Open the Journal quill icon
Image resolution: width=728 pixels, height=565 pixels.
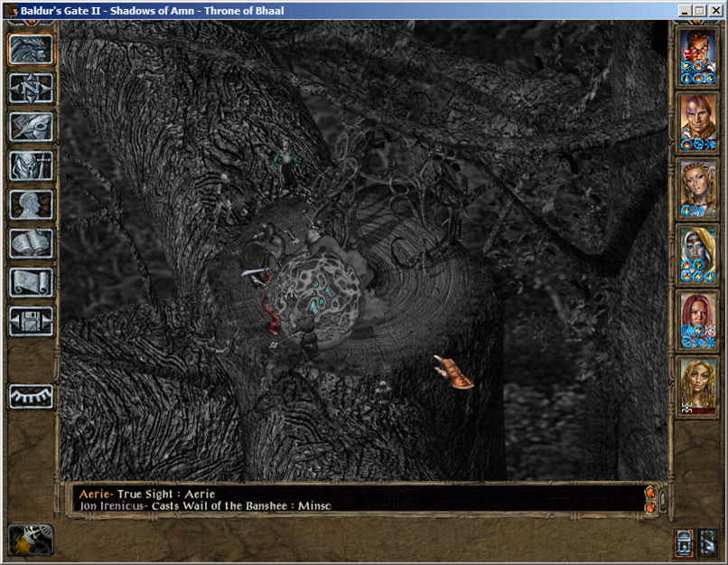pyautogui.click(x=31, y=127)
